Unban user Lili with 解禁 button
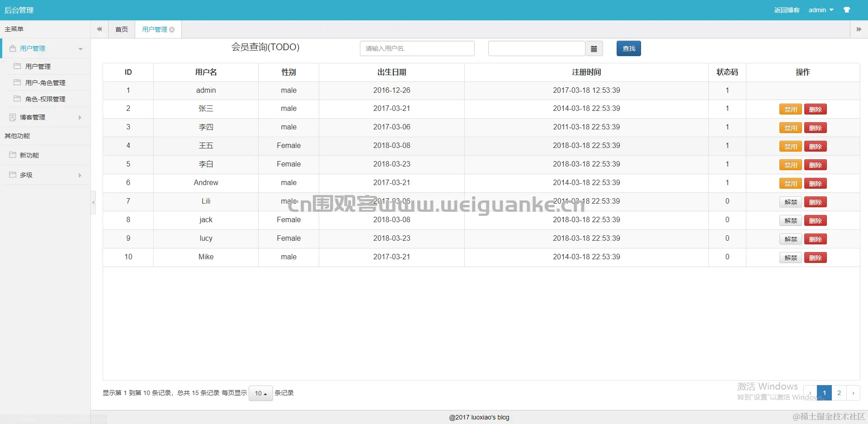 point(791,202)
